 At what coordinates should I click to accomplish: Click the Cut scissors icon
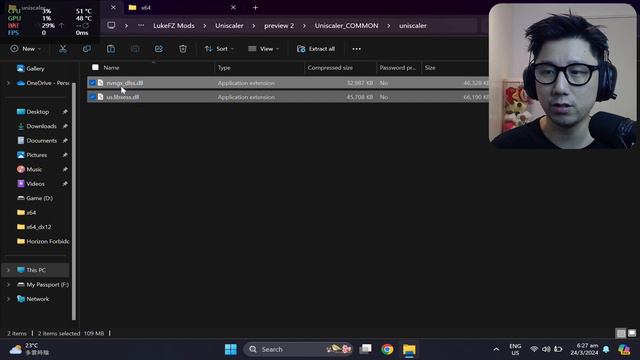pos(63,49)
